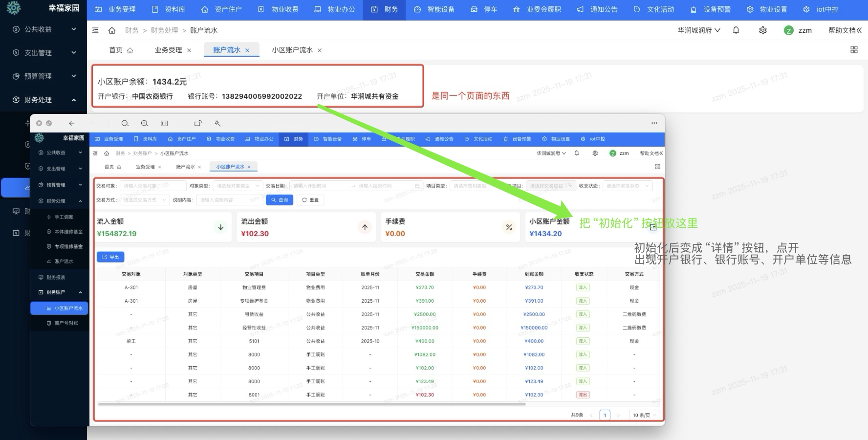Close the 业务受理 tab in topmost tab row

click(189, 50)
